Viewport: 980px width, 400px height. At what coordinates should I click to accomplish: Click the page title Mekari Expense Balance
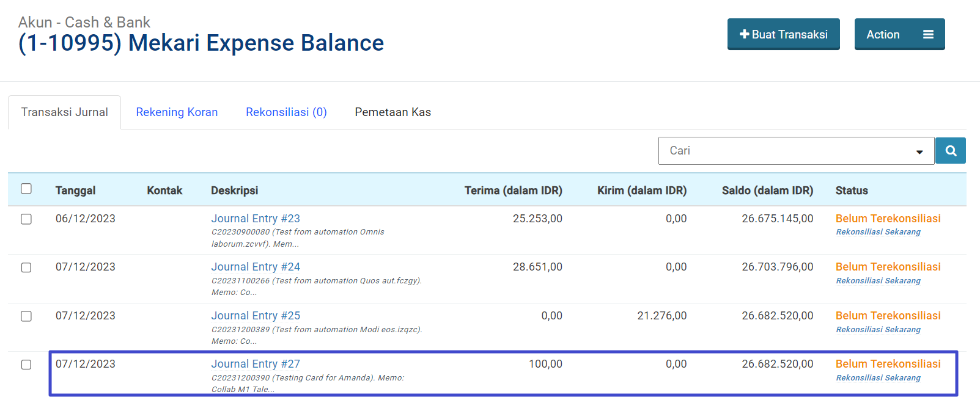click(201, 43)
